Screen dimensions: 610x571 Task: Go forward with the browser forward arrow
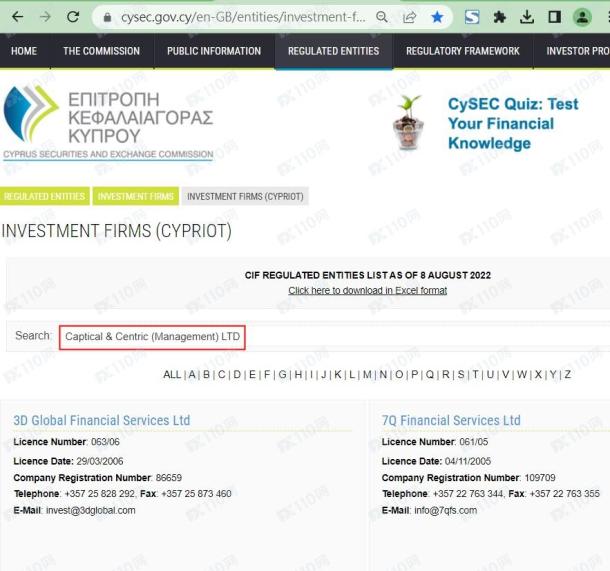point(45,17)
